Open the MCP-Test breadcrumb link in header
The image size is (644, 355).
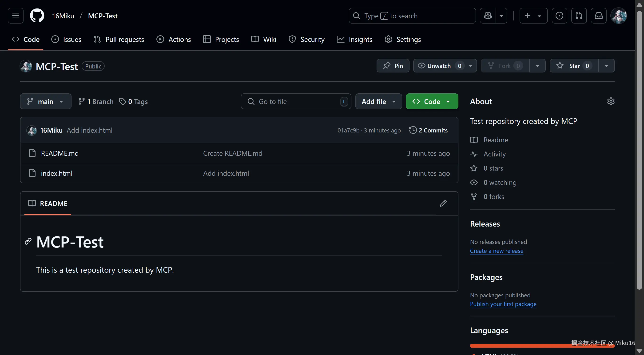point(103,16)
